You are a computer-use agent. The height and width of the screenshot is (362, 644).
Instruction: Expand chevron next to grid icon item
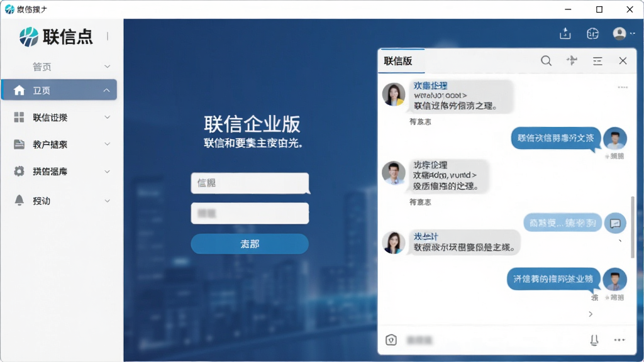pos(107,118)
